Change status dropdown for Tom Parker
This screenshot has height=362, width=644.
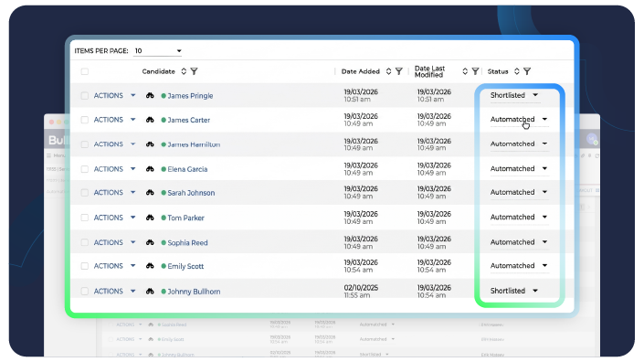pyautogui.click(x=519, y=217)
